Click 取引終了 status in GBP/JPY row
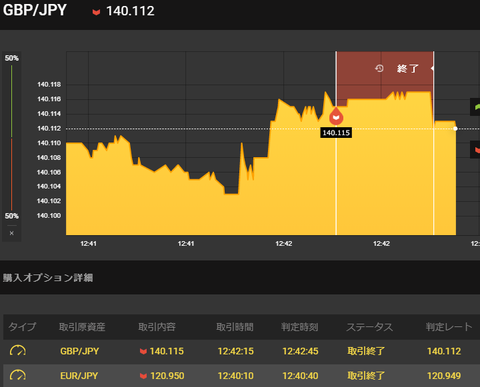The image size is (480, 387). pos(366,351)
